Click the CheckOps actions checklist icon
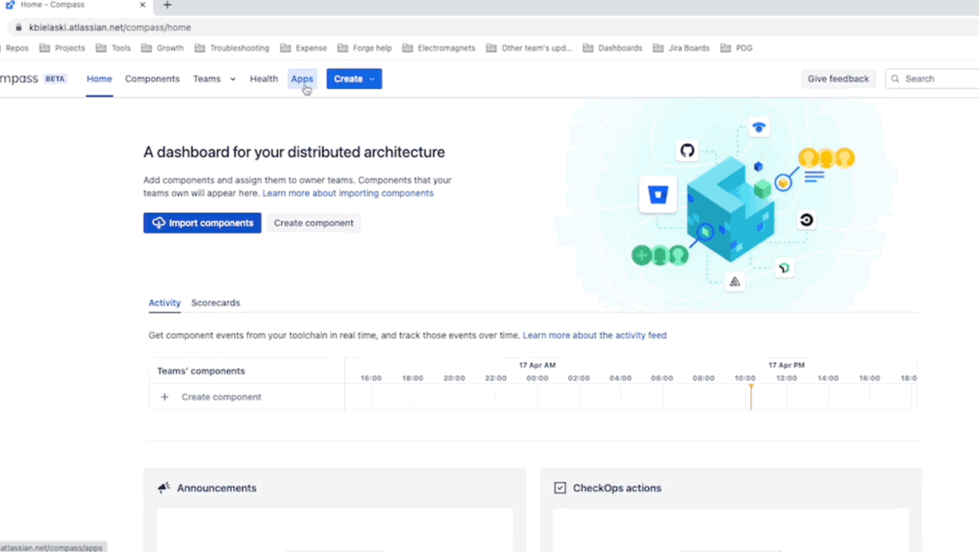Screen dimensions: 980x552 point(560,488)
